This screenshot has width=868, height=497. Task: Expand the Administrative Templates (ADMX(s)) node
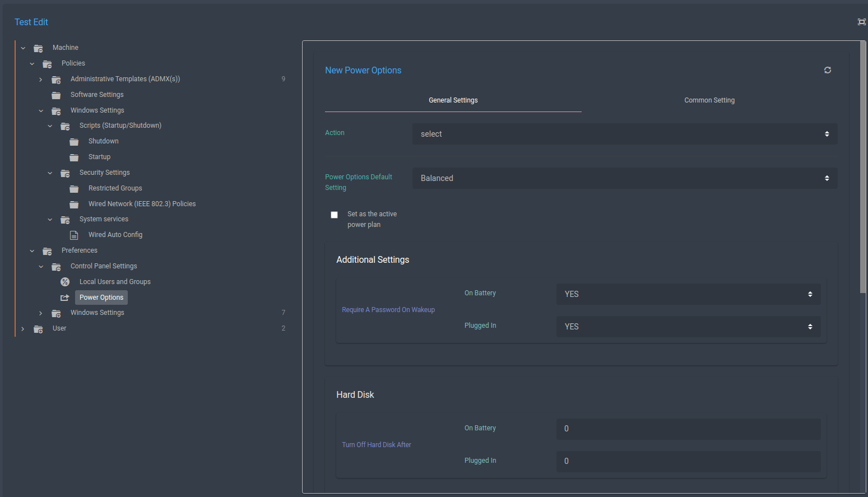40,79
